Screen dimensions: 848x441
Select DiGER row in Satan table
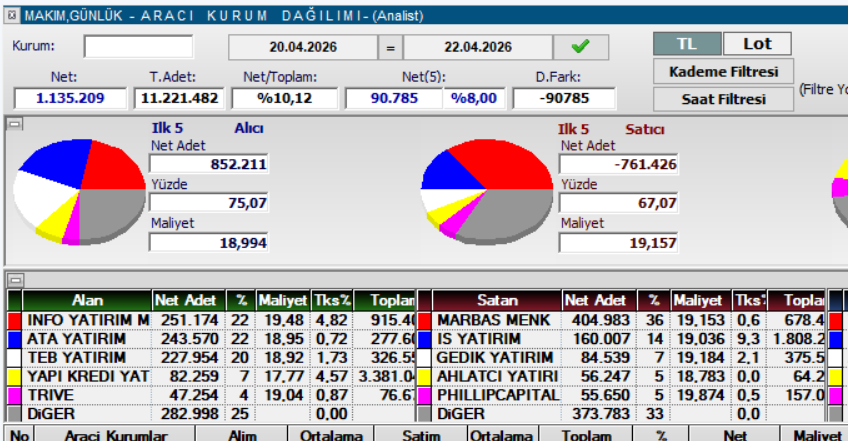click(x=621, y=414)
